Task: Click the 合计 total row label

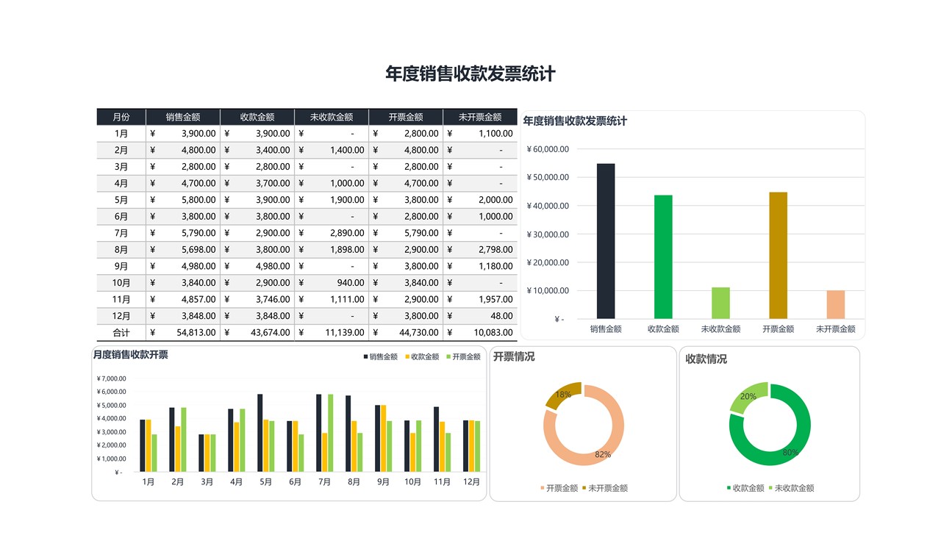Action: pyautogui.click(x=121, y=332)
